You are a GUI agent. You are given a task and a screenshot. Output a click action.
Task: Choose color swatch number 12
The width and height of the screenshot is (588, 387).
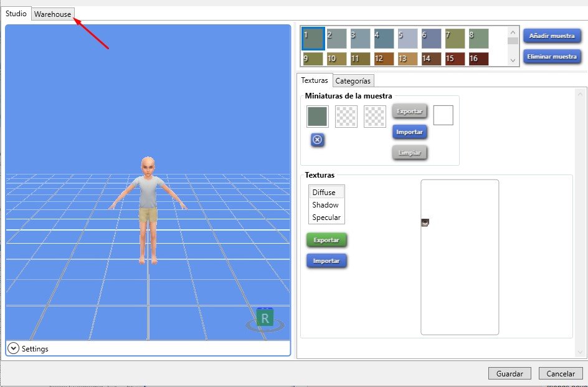pos(384,59)
